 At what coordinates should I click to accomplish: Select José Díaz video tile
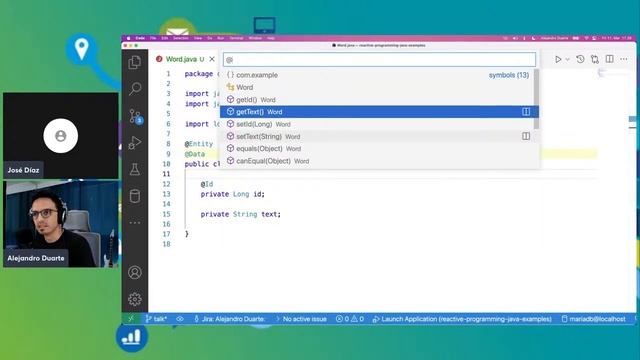click(61, 136)
